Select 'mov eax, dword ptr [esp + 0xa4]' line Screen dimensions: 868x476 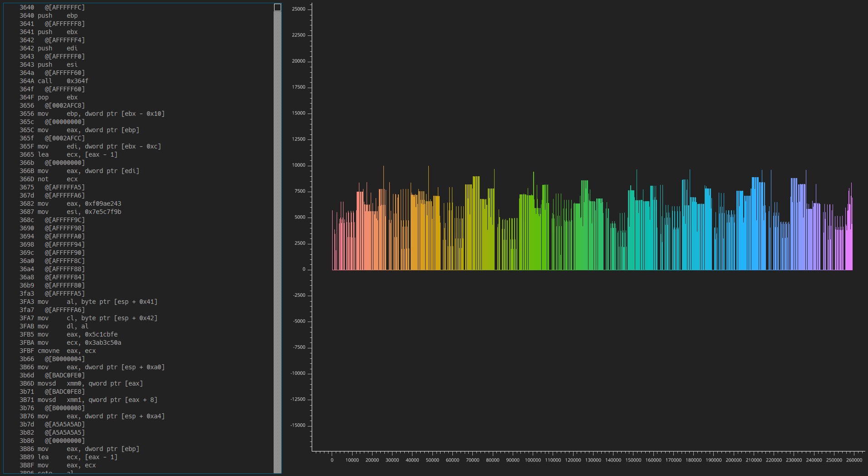point(138,416)
